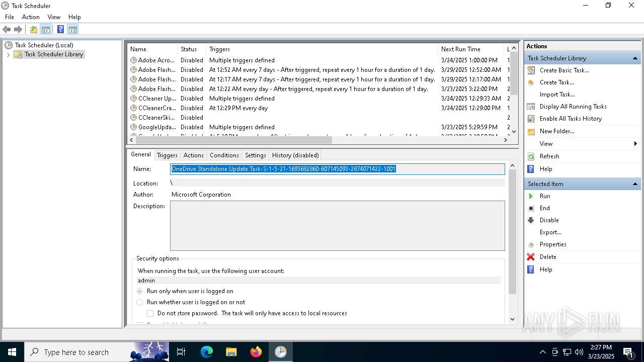Click the Create Task icon
Viewport: 644px width, 362px height.
(x=531, y=82)
